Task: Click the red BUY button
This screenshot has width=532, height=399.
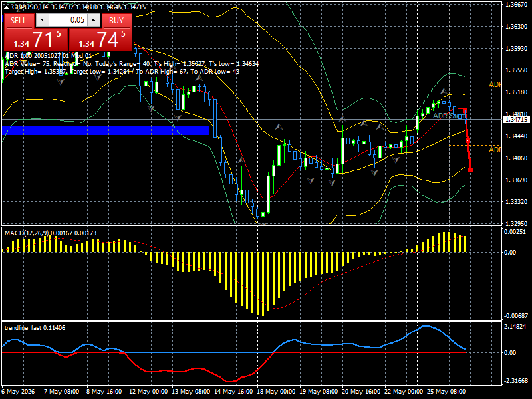Action: point(116,21)
